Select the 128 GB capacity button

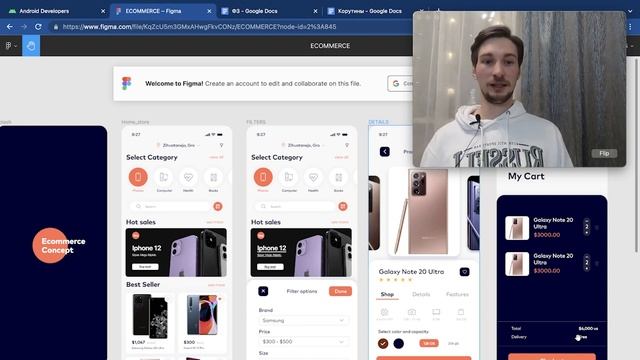pos(429,343)
